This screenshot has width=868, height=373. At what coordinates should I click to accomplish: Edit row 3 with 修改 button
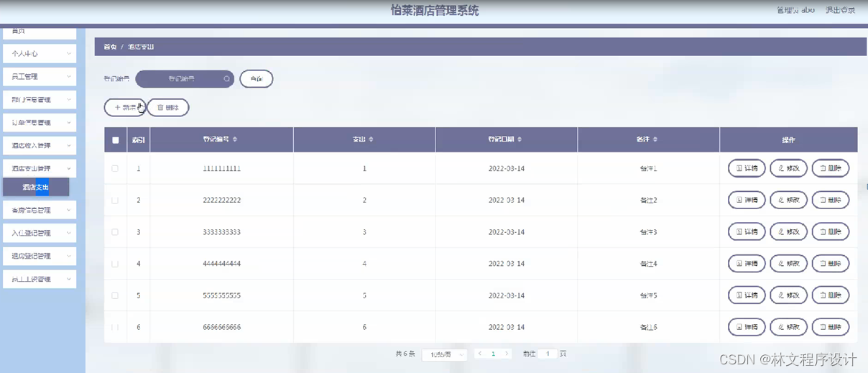[x=788, y=231]
